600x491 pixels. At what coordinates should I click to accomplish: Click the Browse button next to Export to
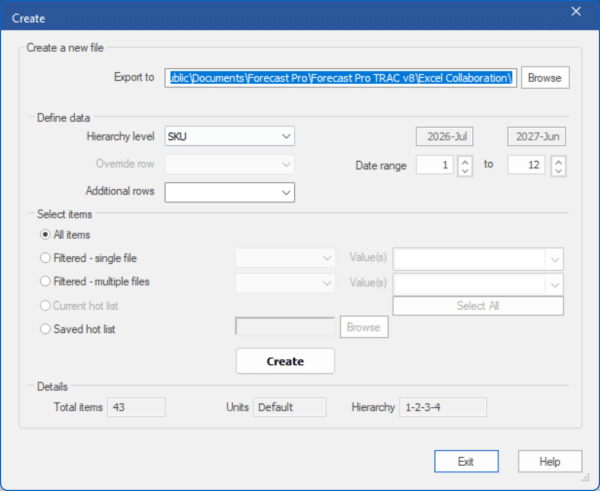click(x=545, y=78)
